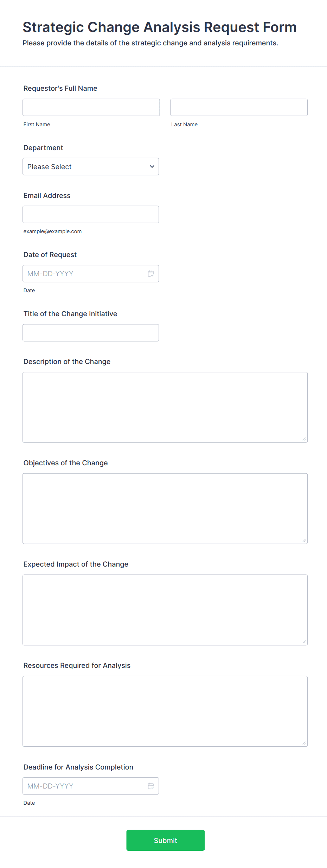Open the Deadline for Analysis Completion calendar picker
This screenshot has width=327, height=868.
pos(151,786)
